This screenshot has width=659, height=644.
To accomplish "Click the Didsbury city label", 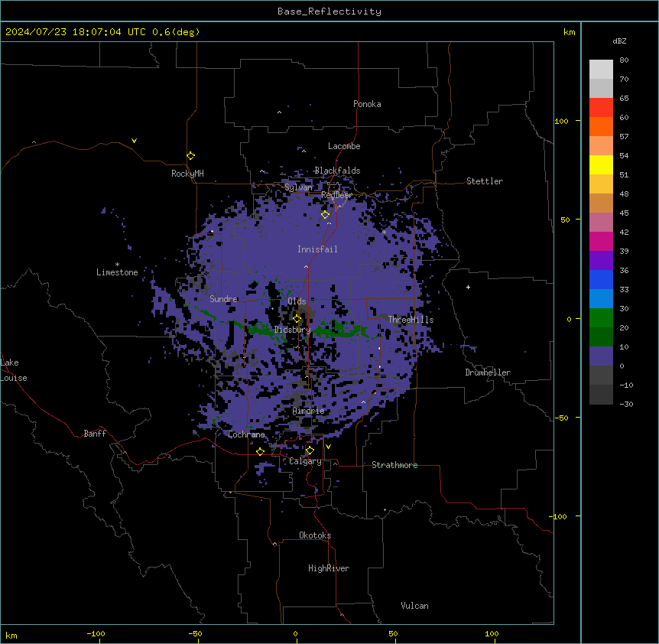I will pyautogui.click(x=293, y=330).
